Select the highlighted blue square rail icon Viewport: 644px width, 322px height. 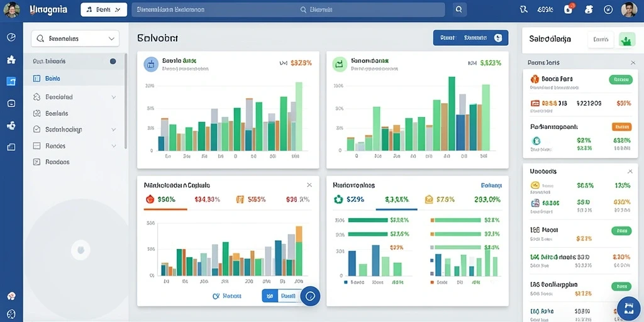(x=11, y=81)
